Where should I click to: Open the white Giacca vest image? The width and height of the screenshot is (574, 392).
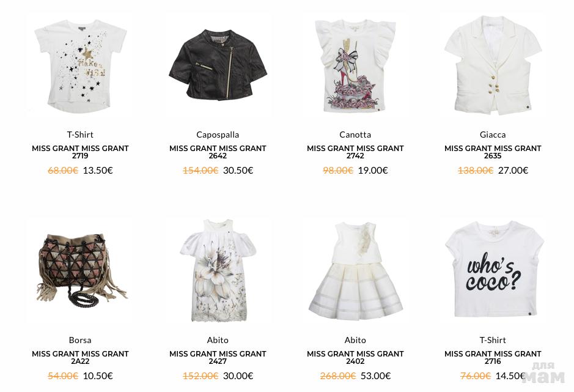[493, 65]
